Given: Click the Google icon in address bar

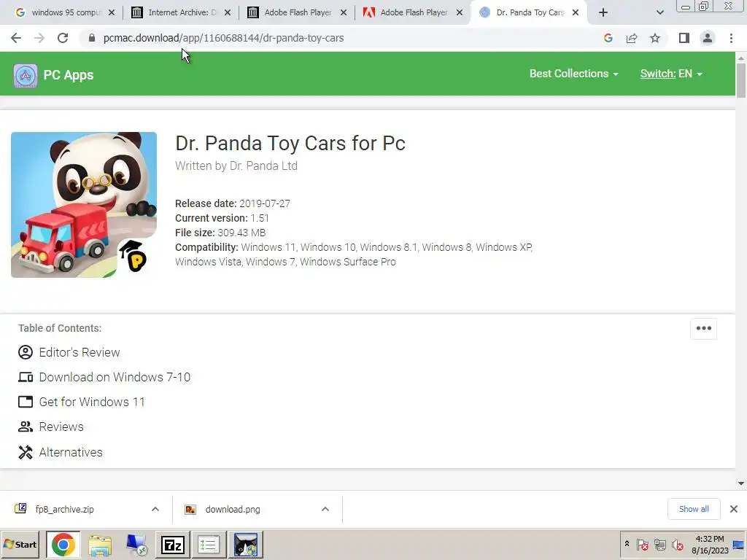Looking at the screenshot, I should point(608,38).
